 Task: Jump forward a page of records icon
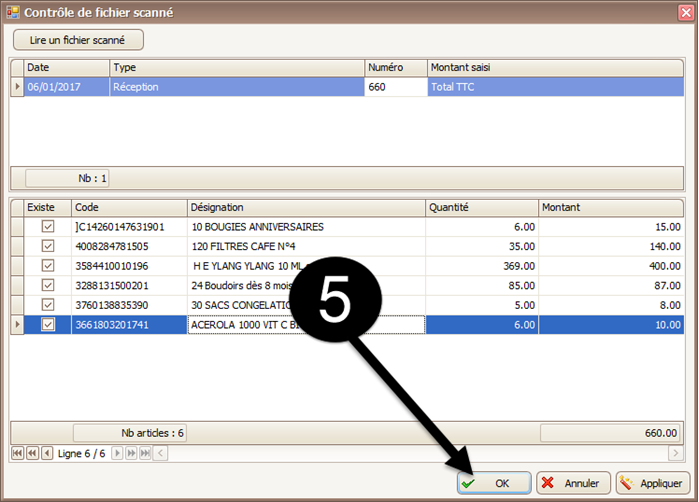(131, 453)
